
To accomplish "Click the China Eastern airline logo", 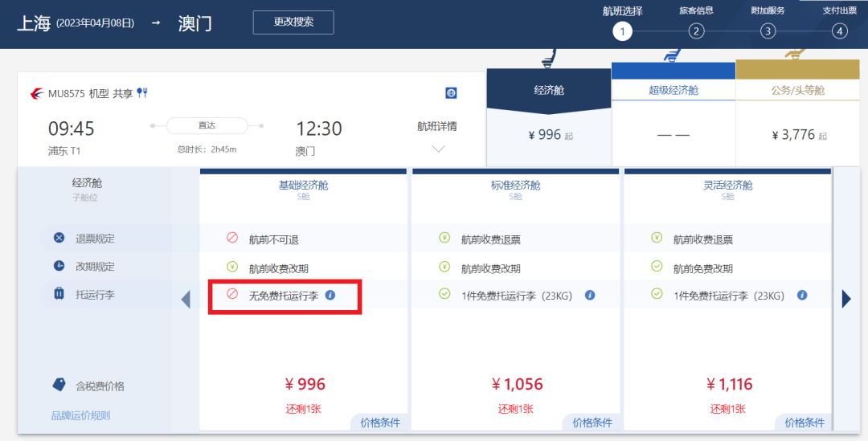I will [37, 93].
